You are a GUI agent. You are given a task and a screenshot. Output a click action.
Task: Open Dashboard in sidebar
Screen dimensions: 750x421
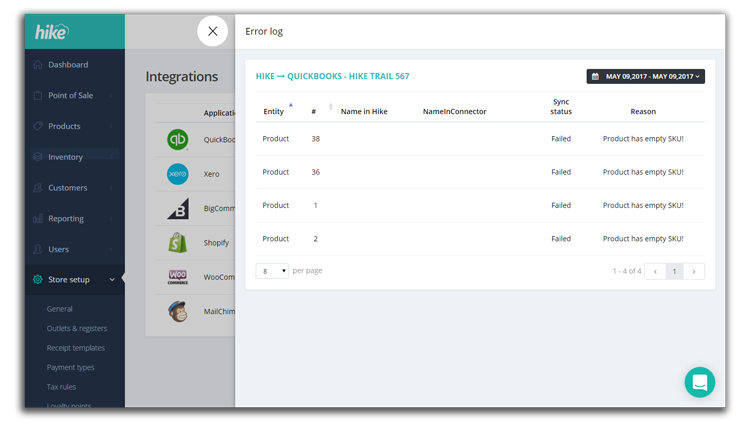point(68,65)
